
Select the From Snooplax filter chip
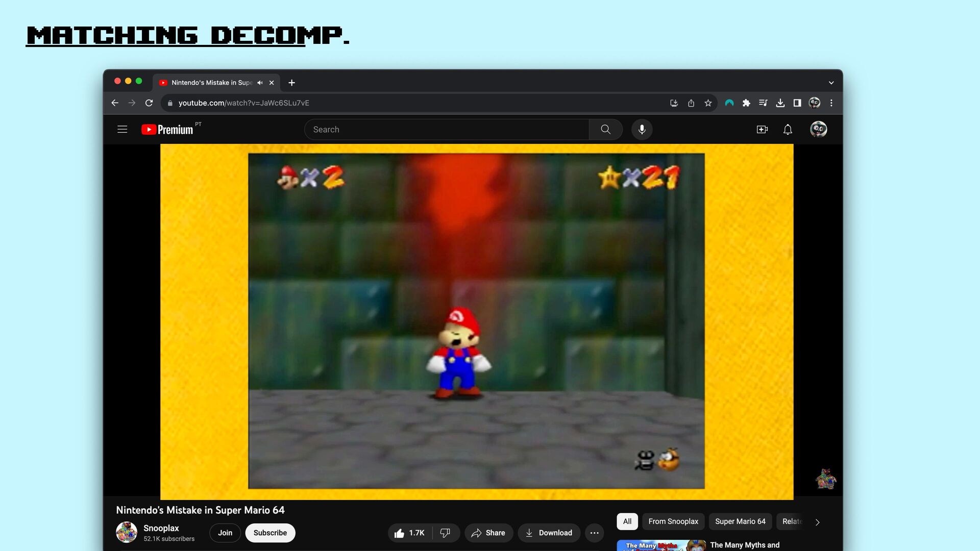[x=673, y=521]
